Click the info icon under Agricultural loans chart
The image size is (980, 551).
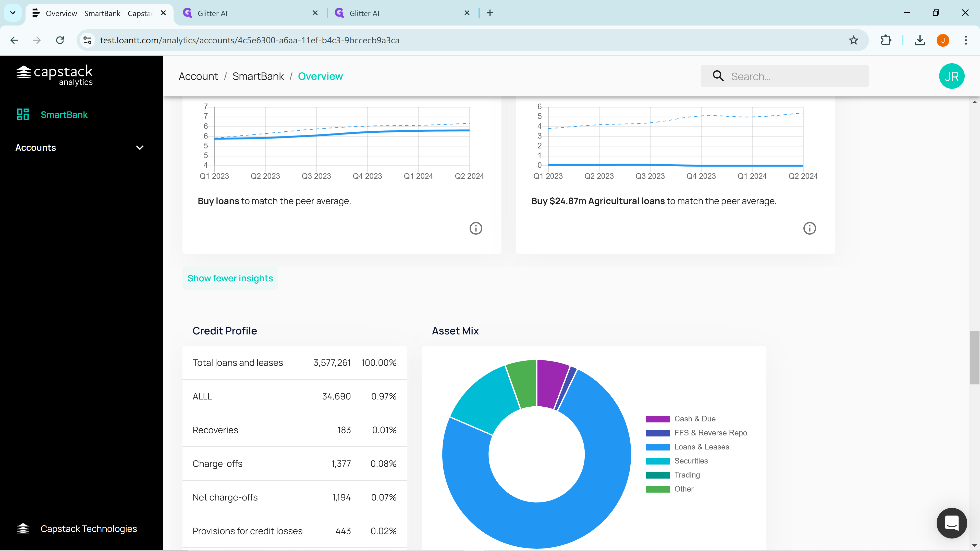(x=809, y=228)
